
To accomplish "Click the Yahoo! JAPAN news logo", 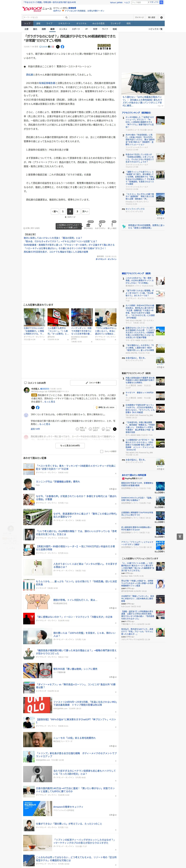I will pos(37,9).
